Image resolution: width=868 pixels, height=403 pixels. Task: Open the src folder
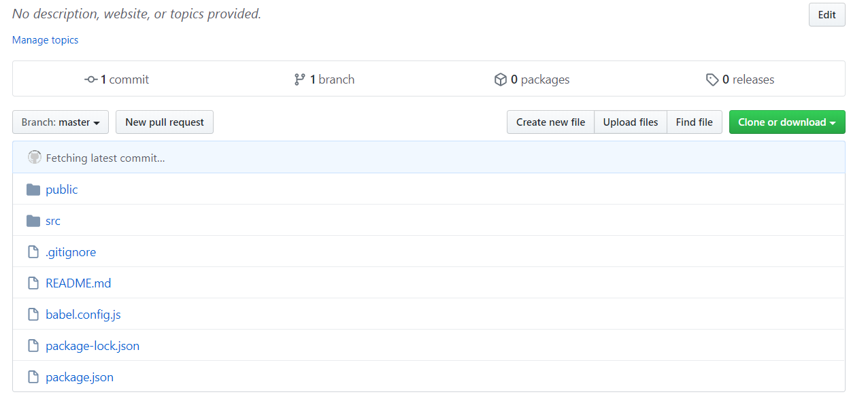coord(53,221)
